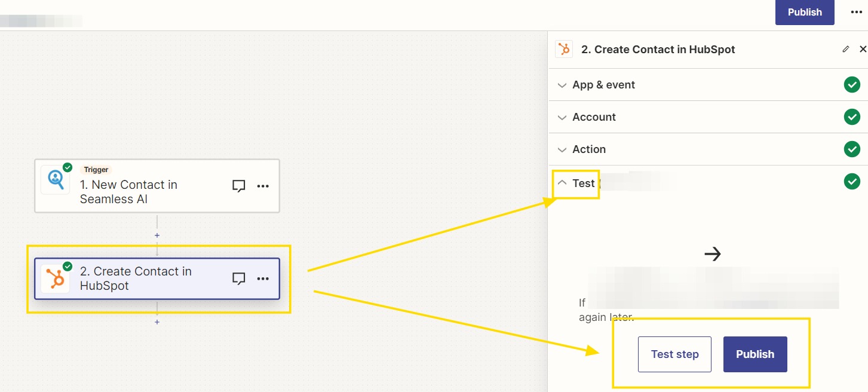Select the New Contact in Seamless AI step
The image size is (868, 392).
(157, 186)
